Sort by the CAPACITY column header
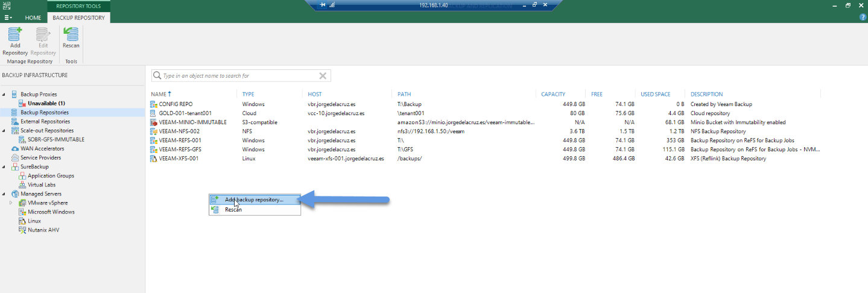 [x=553, y=94]
